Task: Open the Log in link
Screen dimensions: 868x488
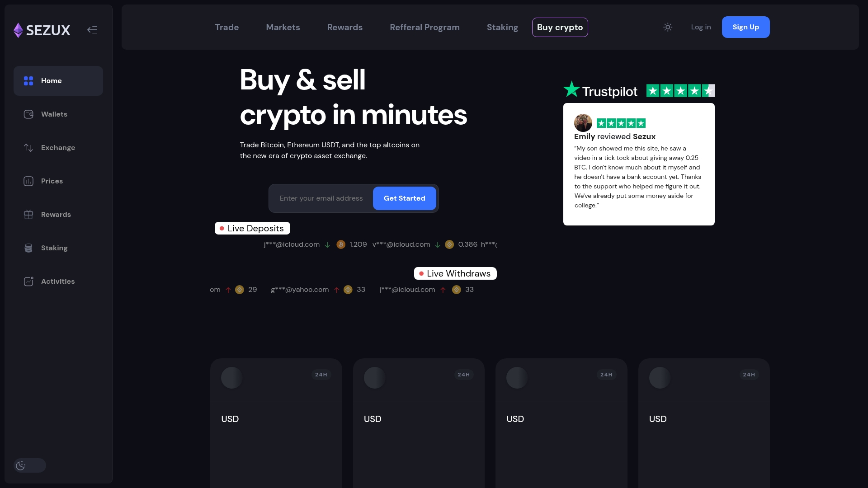Action: [701, 27]
